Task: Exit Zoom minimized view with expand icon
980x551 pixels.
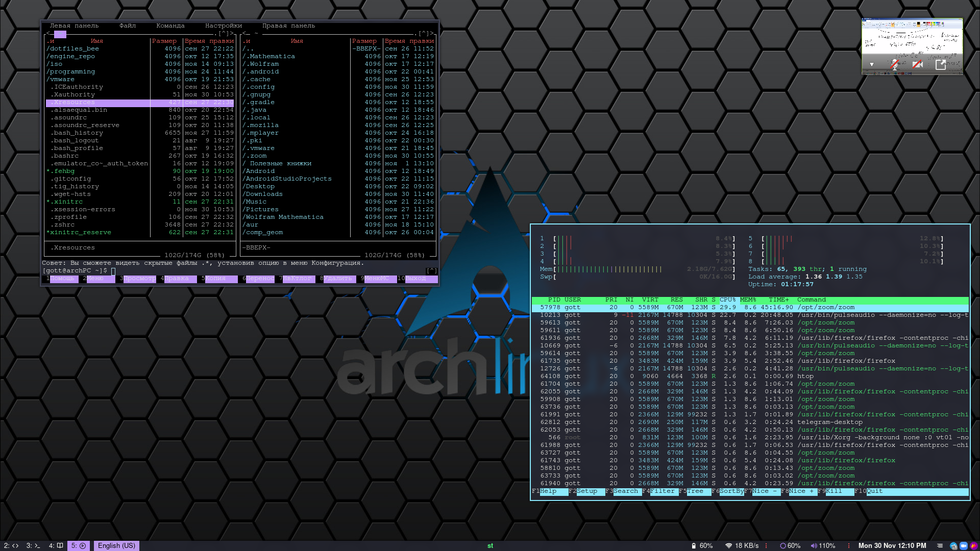Action: (940, 64)
